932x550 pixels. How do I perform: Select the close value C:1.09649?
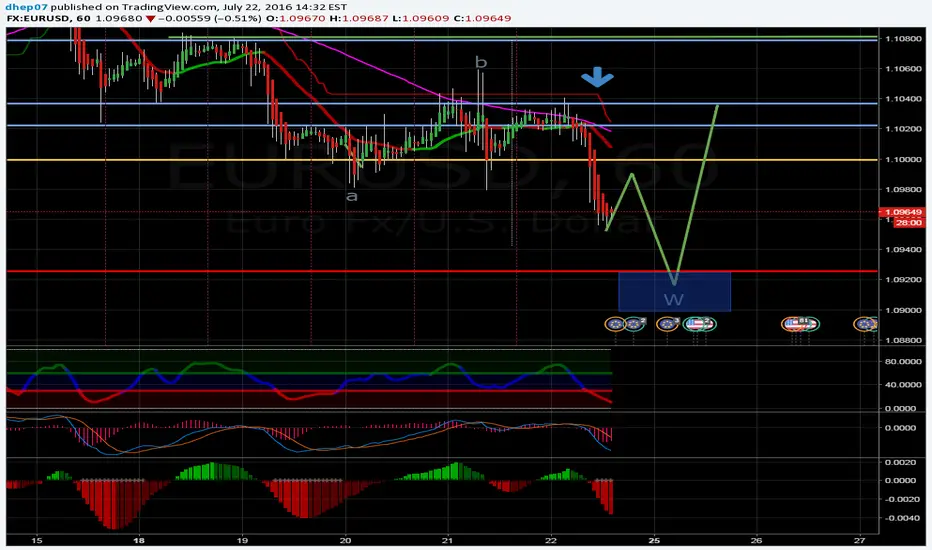[482, 18]
